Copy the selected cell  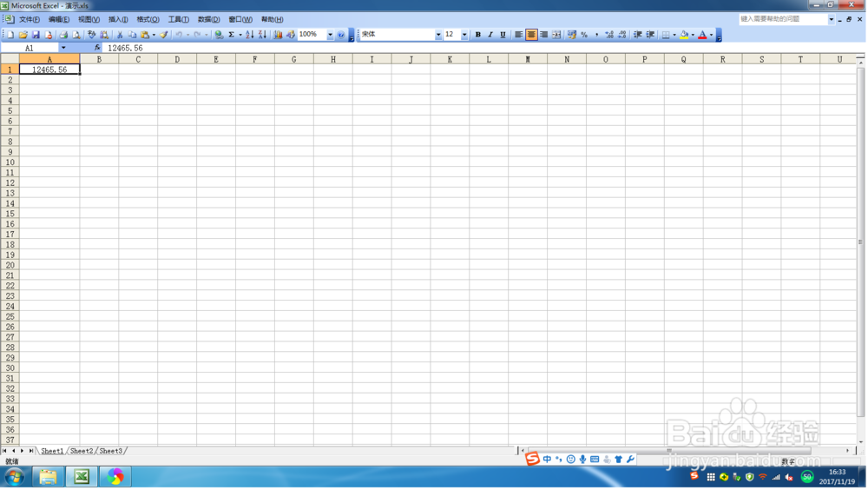click(132, 35)
